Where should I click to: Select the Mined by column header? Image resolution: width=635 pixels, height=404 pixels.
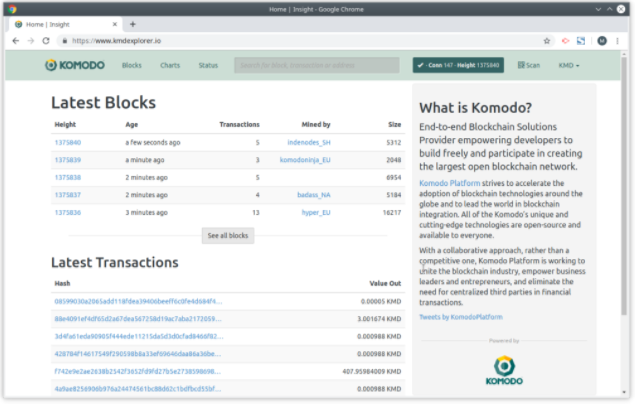point(316,124)
